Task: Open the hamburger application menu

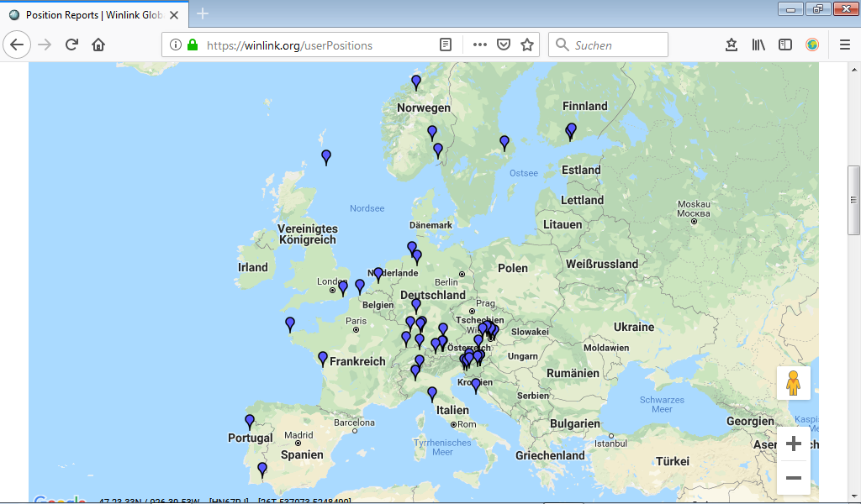Action: [x=845, y=45]
